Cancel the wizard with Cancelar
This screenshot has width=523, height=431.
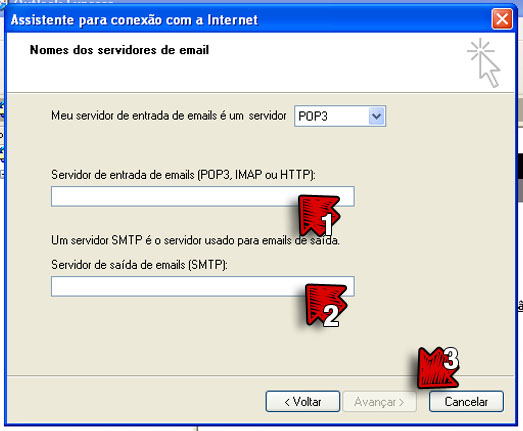click(x=466, y=402)
